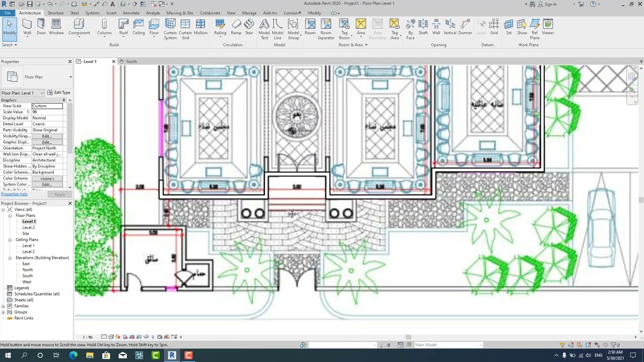Click the View Scale value field
This screenshot has width=644, height=362.
point(47,106)
